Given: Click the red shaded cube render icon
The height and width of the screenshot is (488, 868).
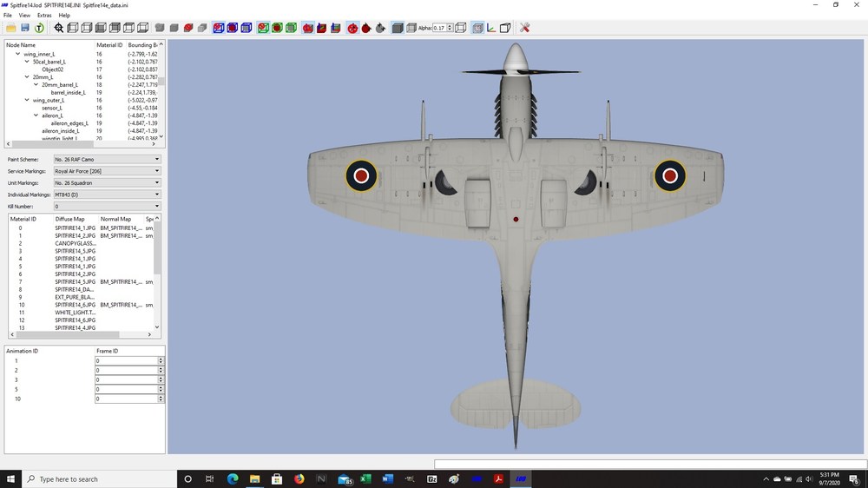Looking at the screenshot, I should pos(188,28).
